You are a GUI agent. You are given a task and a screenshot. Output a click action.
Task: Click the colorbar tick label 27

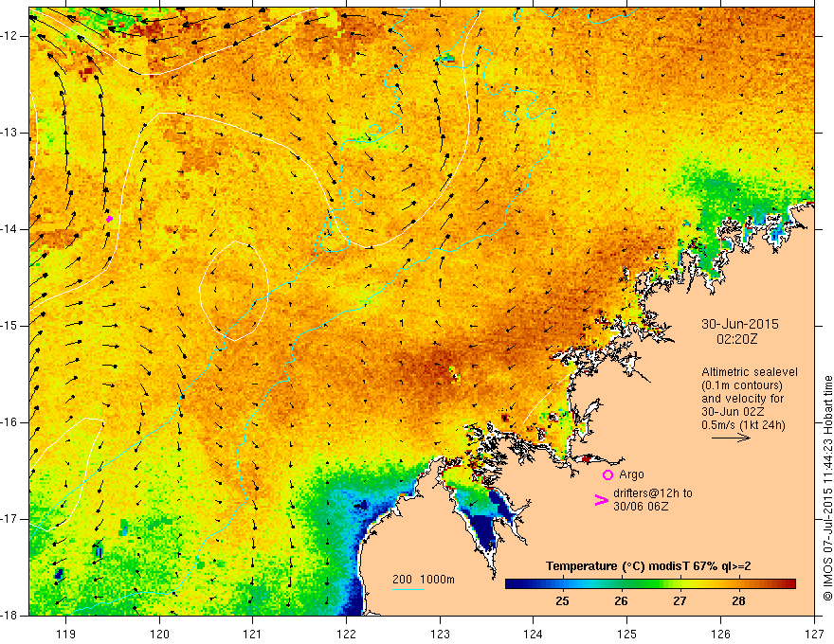(680, 601)
